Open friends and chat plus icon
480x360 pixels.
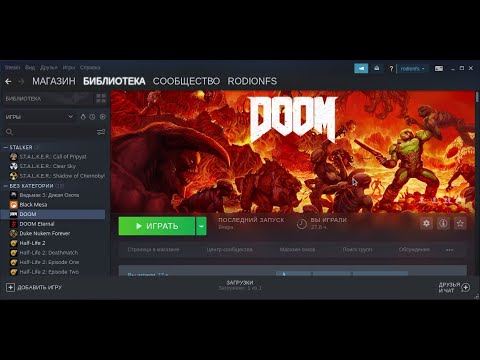pyautogui.click(x=466, y=287)
